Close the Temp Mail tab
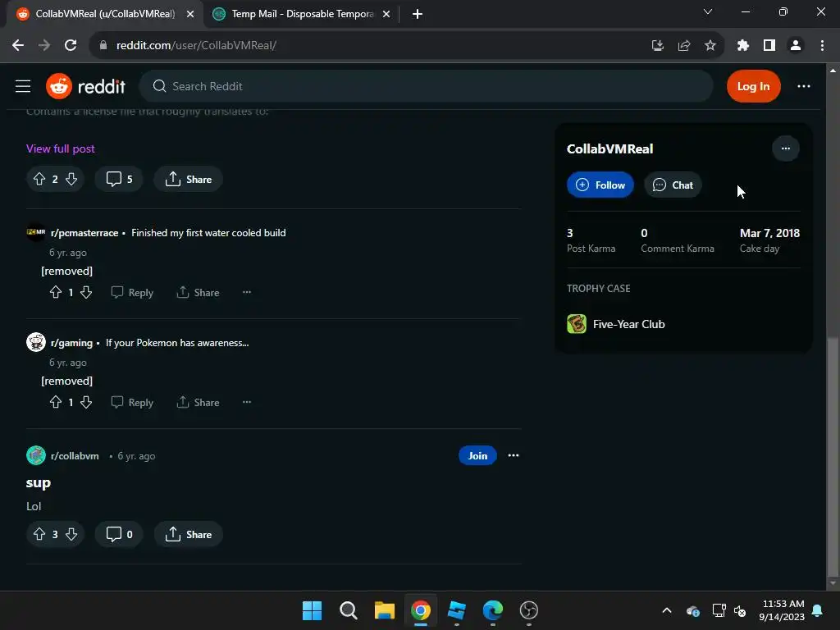 pyautogui.click(x=386, y=14)
